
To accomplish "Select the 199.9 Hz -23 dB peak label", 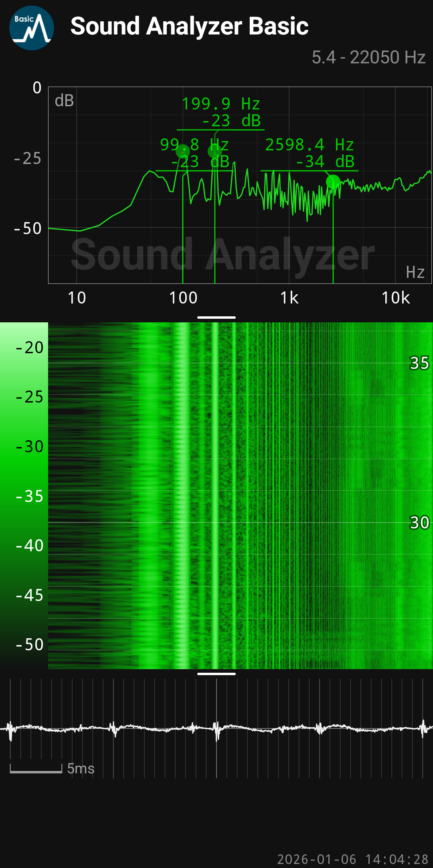I will click(221, 112).
